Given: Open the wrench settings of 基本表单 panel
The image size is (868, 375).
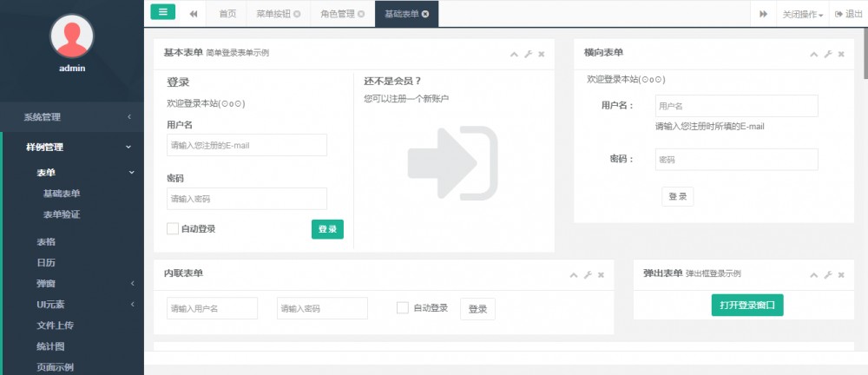Looking at the screenshot, I should pyautogui.click(x=528, y=54).
